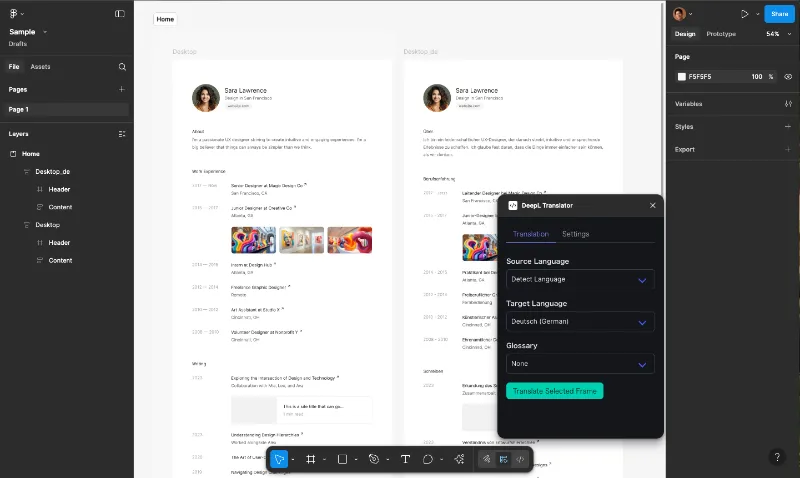Open the Target Language dropdown
Screen dimensions: 800x478
point(580,322)
